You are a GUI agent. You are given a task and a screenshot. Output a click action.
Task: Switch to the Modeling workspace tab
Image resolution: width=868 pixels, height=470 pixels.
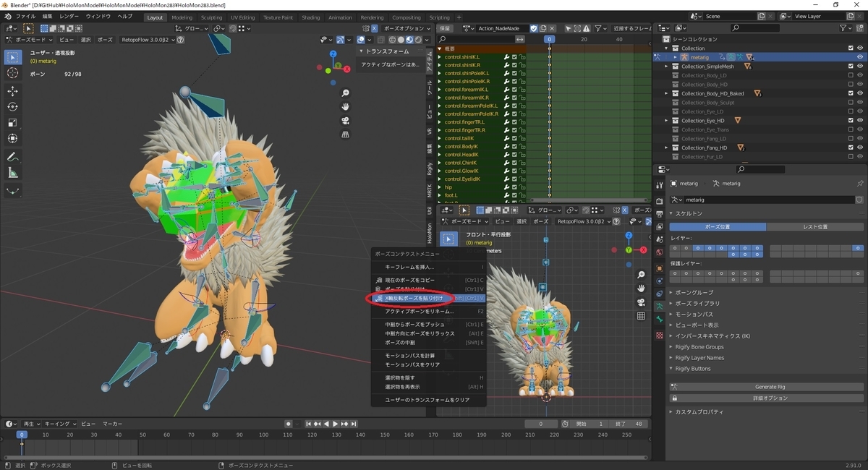[182, 17]
